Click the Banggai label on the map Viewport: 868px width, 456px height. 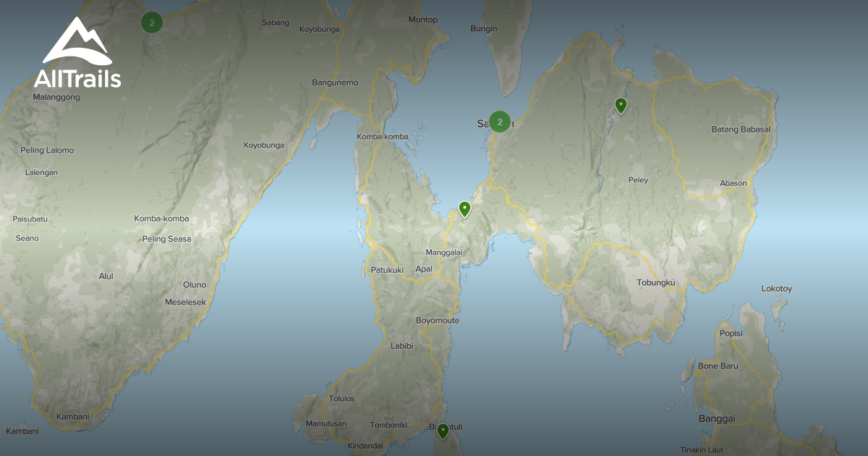(716, 418)
